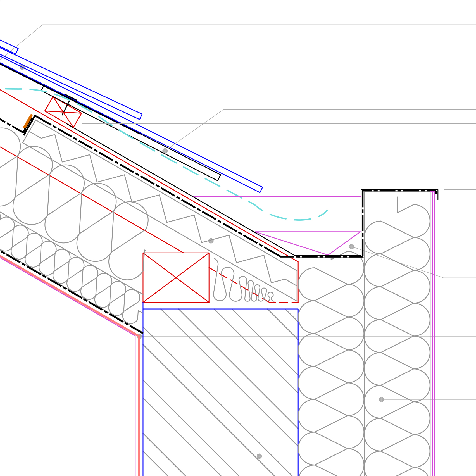
Task: Click the leader dot in the outer wall insulation
Action: click(381, 399)
